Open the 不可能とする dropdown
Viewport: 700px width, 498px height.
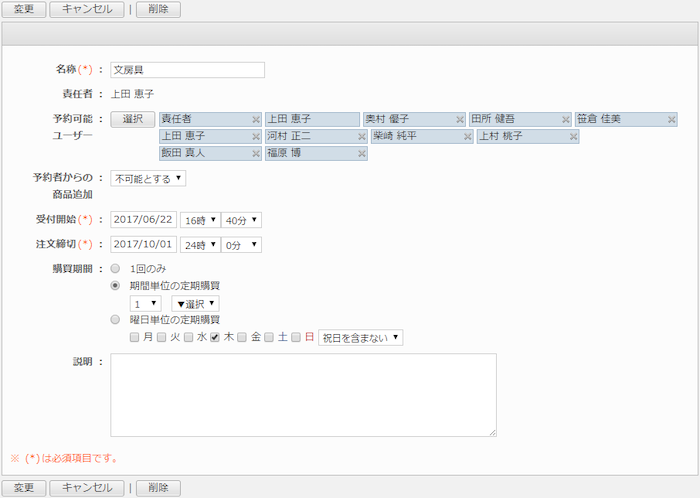pos(148,179)
